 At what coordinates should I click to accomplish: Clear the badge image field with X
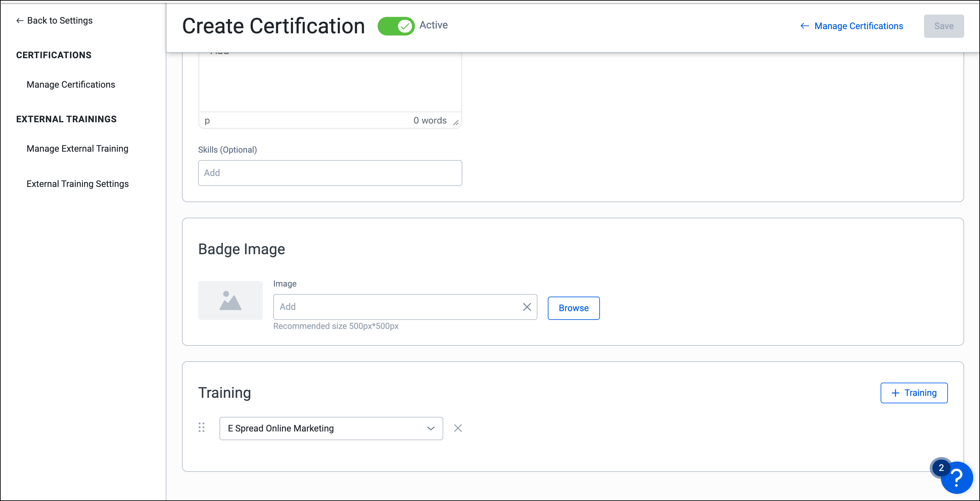tap(526, 307)
